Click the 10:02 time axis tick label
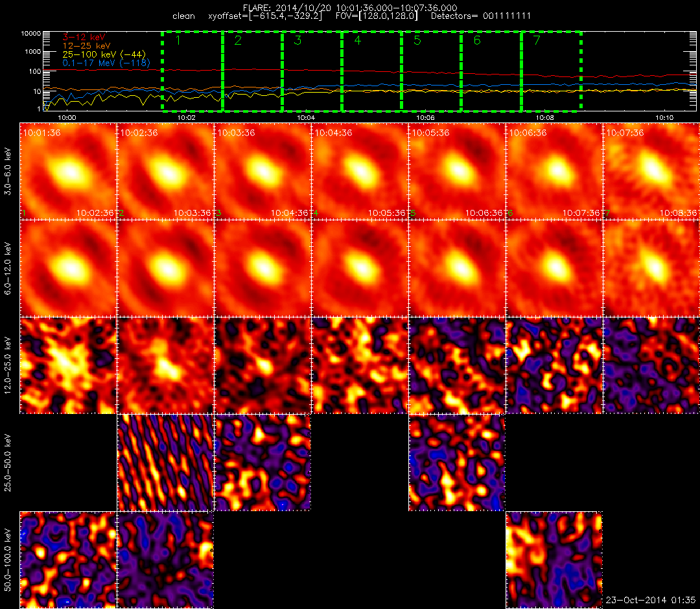Image resolution: width=700 pixels, height=609 pixels. click(187, 118)
